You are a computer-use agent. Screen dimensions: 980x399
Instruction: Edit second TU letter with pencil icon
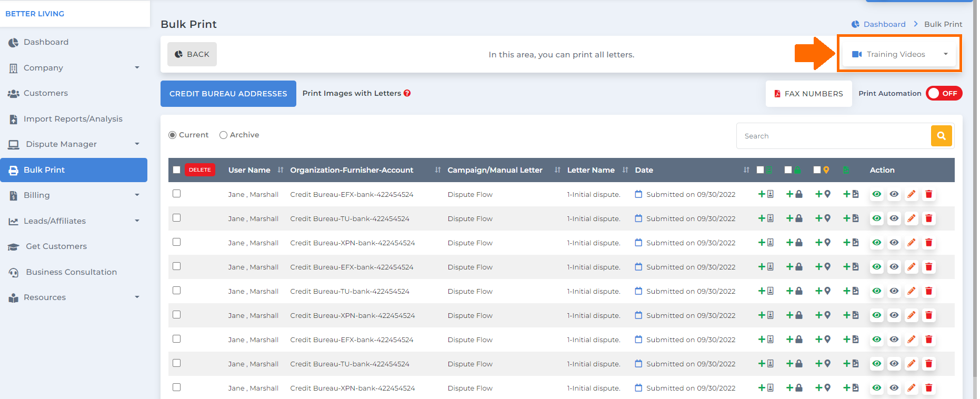tap(912, 291)
